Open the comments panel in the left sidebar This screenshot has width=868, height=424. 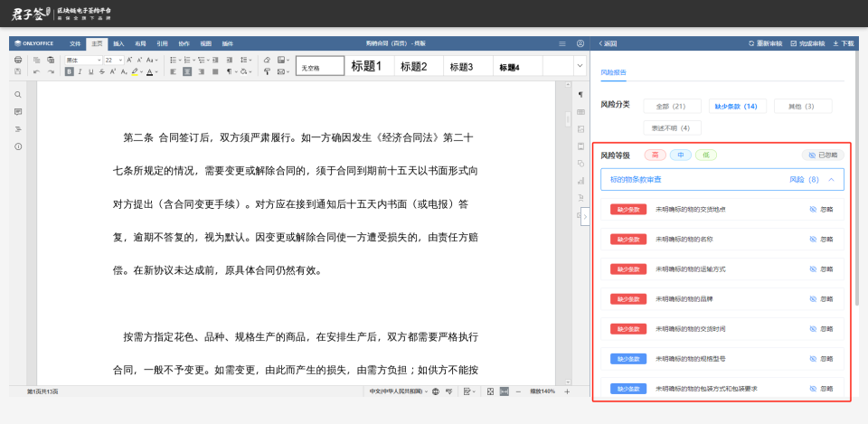(18, 111)
